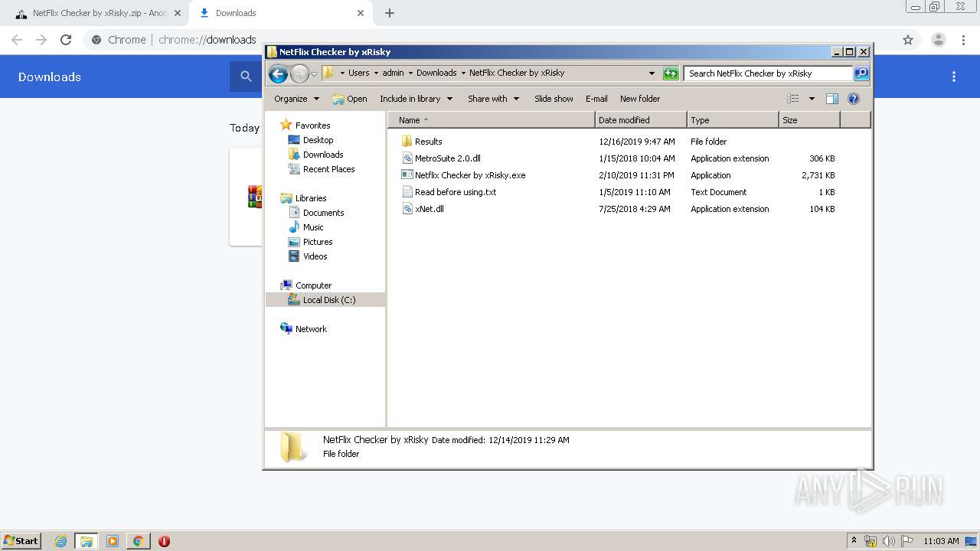Screen dimensions: 980x551
Task: Open Windows Explorer taskbar icon
Action: click(87, 541)
